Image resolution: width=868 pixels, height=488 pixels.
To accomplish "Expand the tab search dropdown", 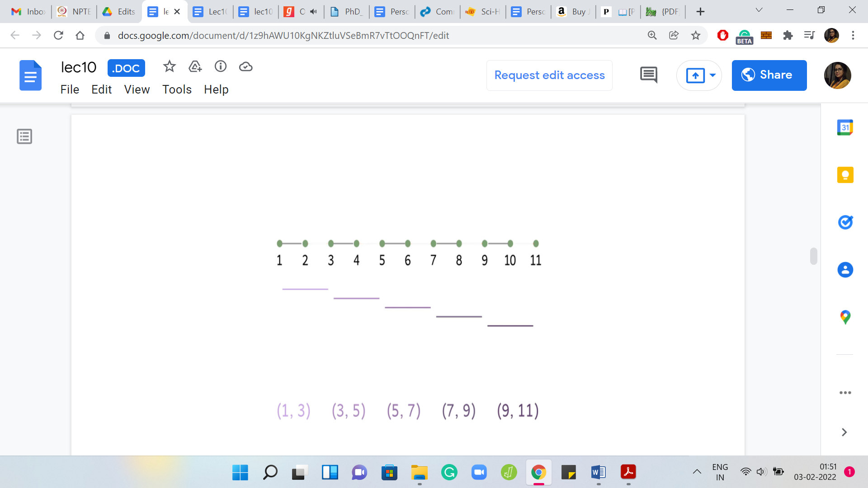I will tap(759, 10).
